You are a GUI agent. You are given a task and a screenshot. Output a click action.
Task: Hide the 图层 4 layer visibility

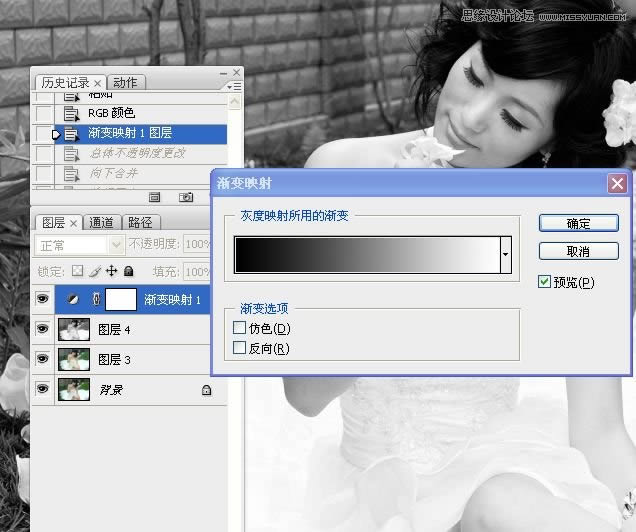coord(42,329)
